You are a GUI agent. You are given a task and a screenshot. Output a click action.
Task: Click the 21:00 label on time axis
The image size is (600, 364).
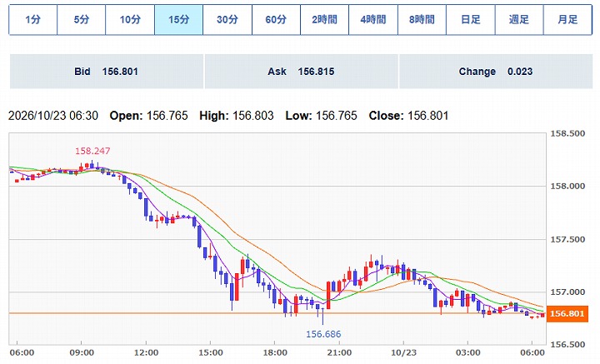click(339, 352)
